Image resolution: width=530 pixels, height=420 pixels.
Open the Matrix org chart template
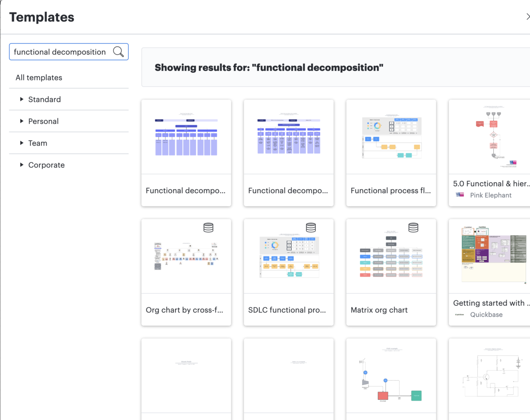click(x=391, y=256)
